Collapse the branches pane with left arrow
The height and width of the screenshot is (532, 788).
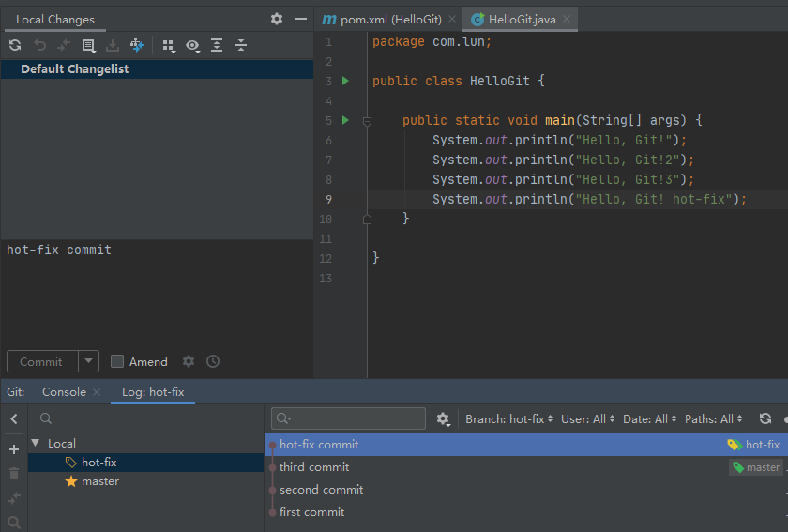14,418
